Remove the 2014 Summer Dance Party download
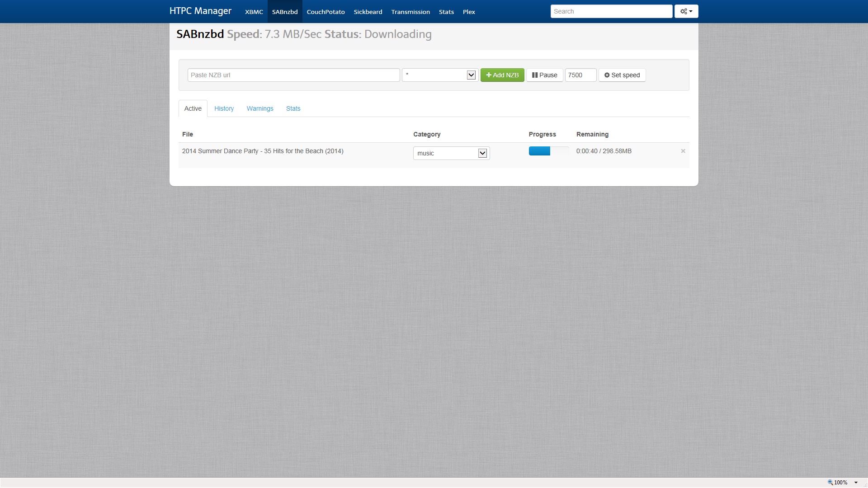This screenshot has height=488, width=868. (x=683, y=151)
